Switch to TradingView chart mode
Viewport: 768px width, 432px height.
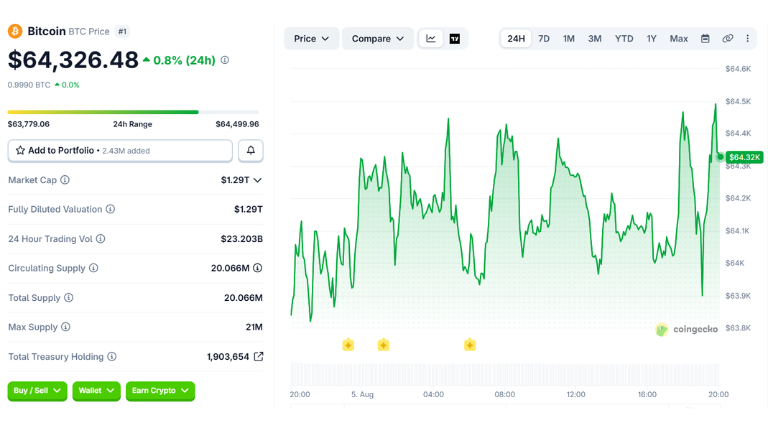[x=455, y=39]
